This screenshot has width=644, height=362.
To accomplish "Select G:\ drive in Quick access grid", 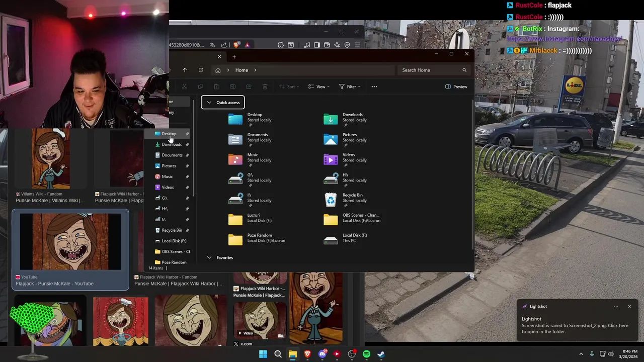I will (250, 179).
